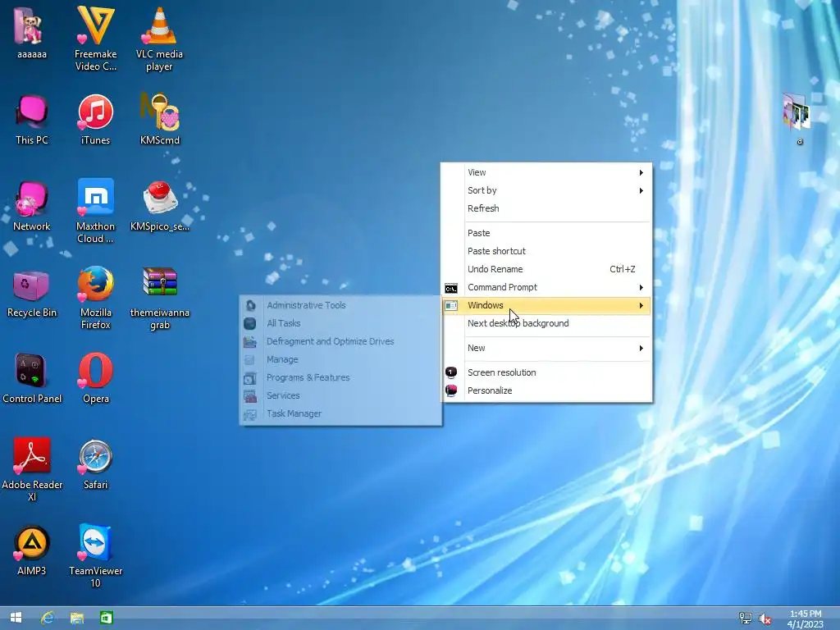Expand the New submenu
Screen dimensions: 840x630
546,348
